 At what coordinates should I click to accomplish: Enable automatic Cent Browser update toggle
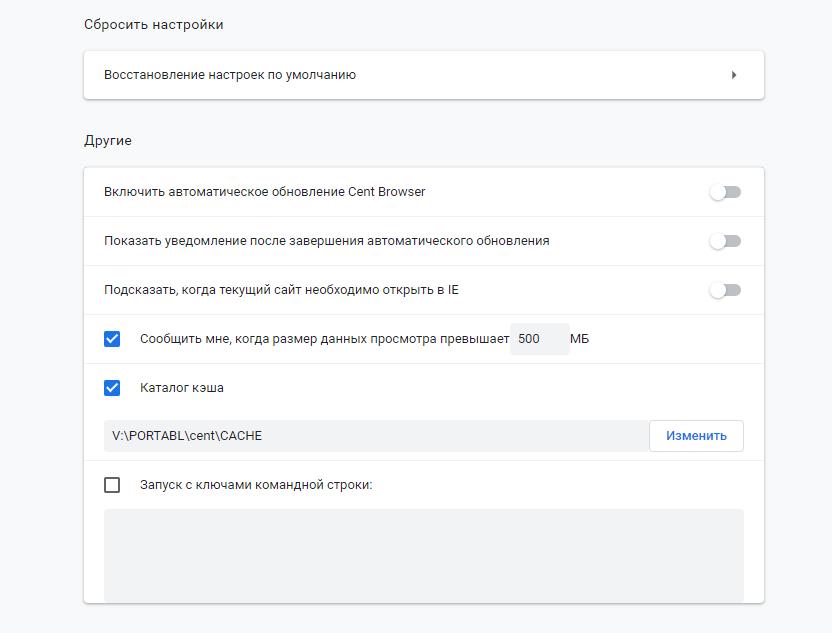point(725,192)
